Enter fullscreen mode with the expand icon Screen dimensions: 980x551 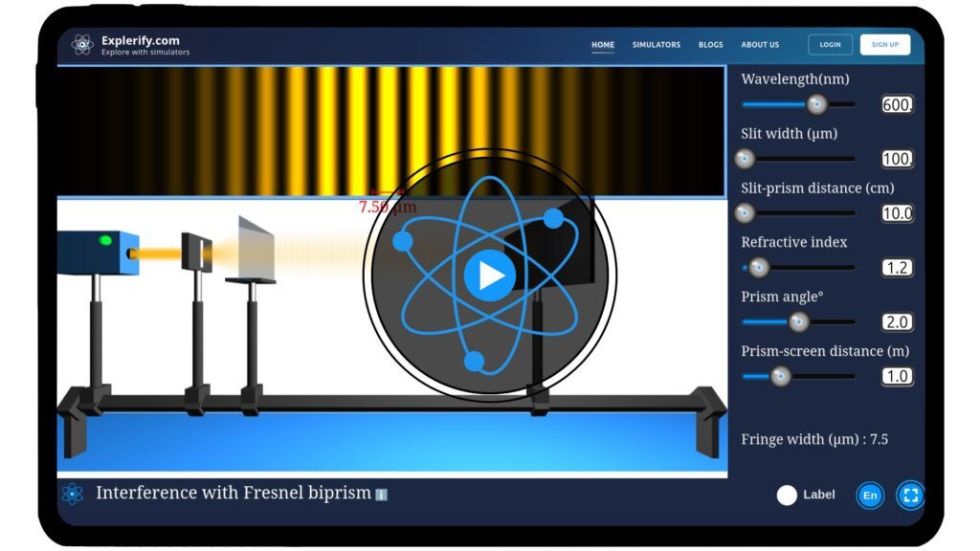tap(911, 496)
